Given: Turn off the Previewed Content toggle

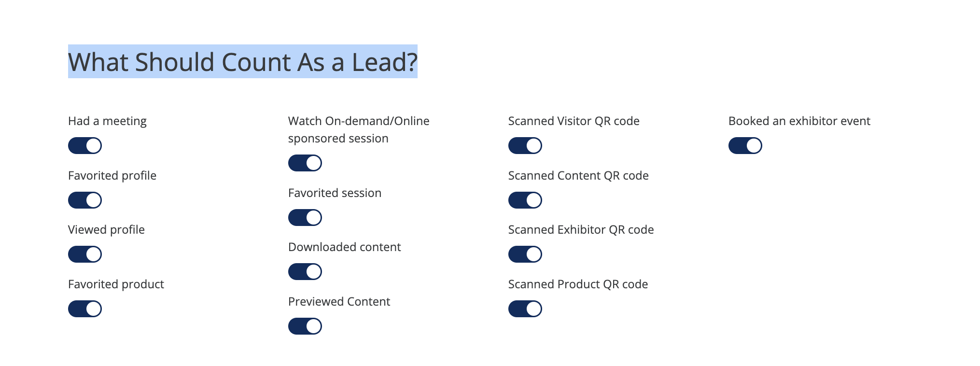Looking at the screenshot, I should pyautogui.click(x=305, y=326).
